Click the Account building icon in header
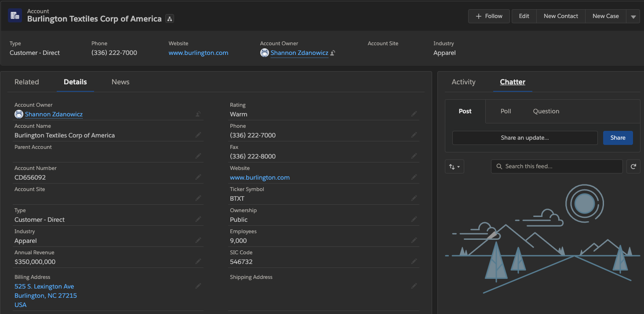 [15, 16]
